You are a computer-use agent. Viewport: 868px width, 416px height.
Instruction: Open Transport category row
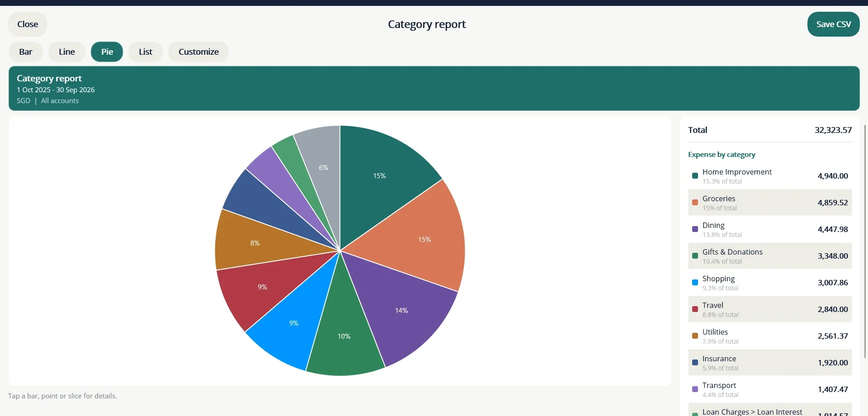(x=770, y=389)
